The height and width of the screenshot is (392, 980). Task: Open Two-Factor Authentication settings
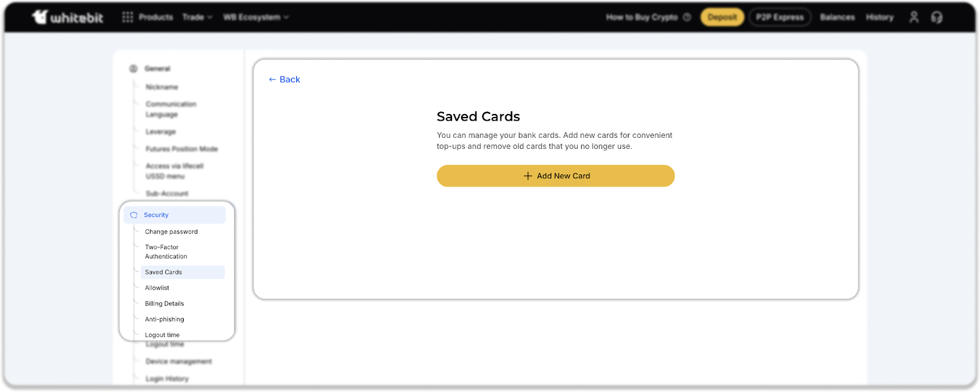[166, 252]
